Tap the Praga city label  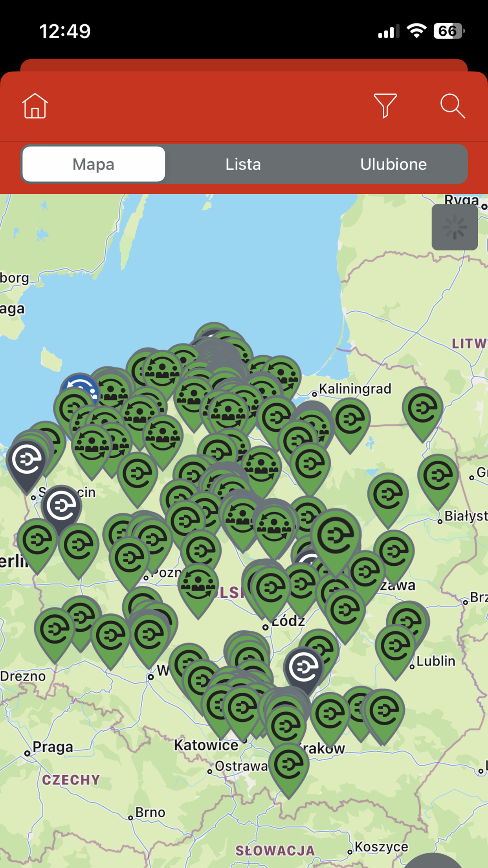pos(53,746)
